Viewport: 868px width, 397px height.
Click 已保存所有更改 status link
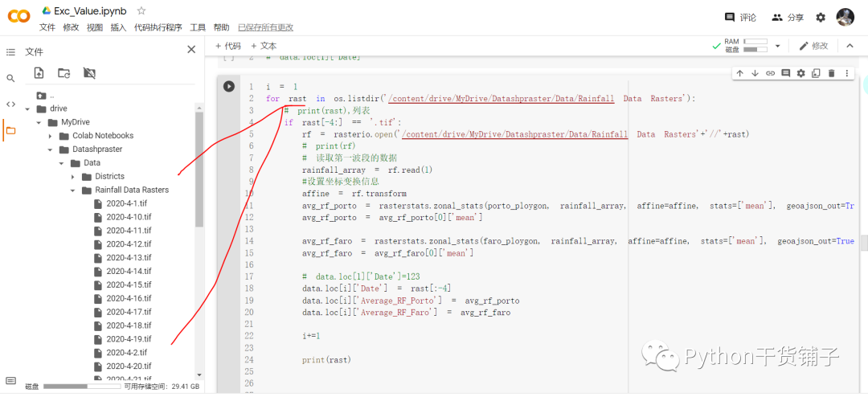click(x=266, y=27)
